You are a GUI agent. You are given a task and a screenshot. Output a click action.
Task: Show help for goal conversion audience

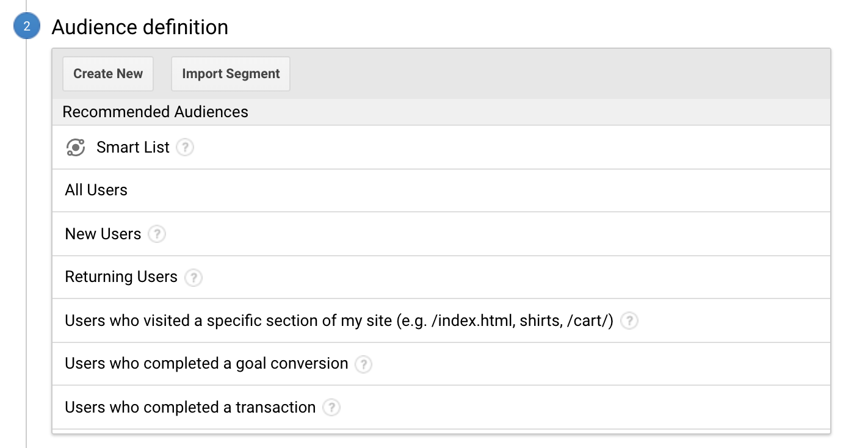coord(363,364)
